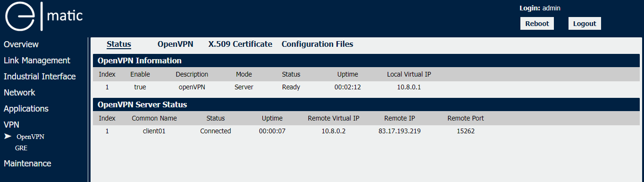Click the remote IP 83.17.193.219
The image size is (644, 182).
pyautogui.click(x=400, y=131)
